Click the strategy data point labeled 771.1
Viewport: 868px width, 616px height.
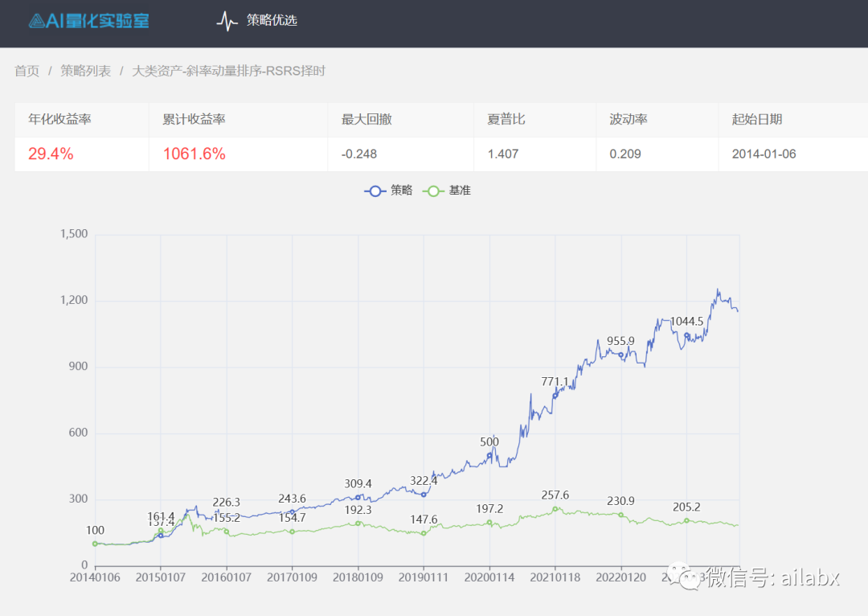coord(555,396)
